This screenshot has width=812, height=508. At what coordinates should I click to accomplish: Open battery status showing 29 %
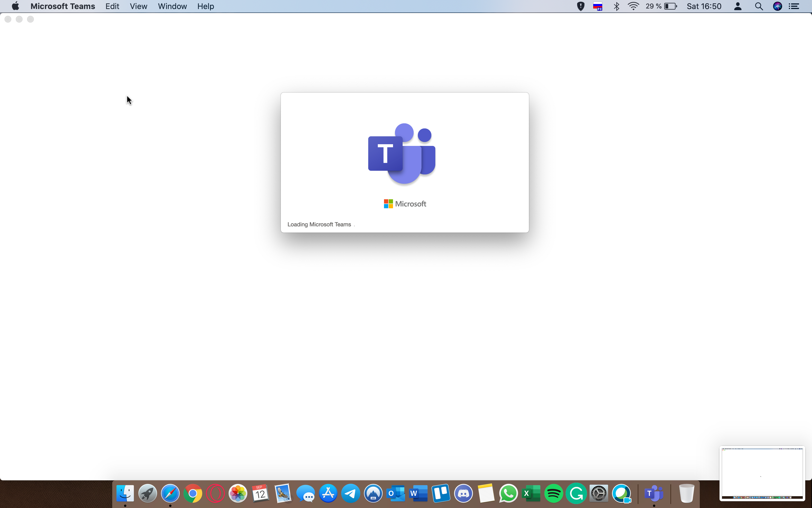pos(661,6)
